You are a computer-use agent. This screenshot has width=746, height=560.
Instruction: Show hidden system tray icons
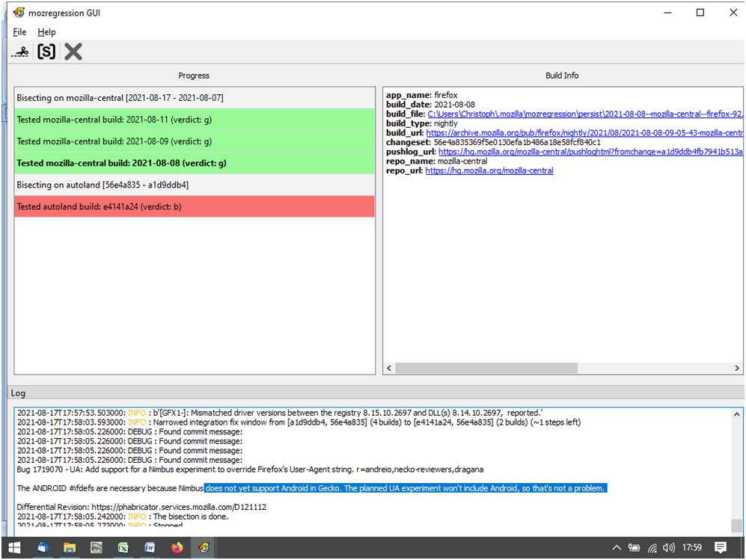click(x=617, y=548)
